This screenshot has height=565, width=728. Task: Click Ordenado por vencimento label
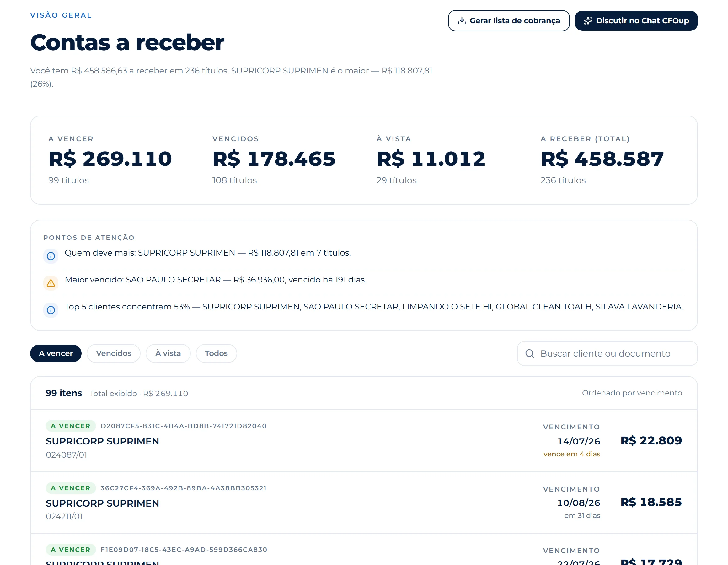tap(632, 393)
